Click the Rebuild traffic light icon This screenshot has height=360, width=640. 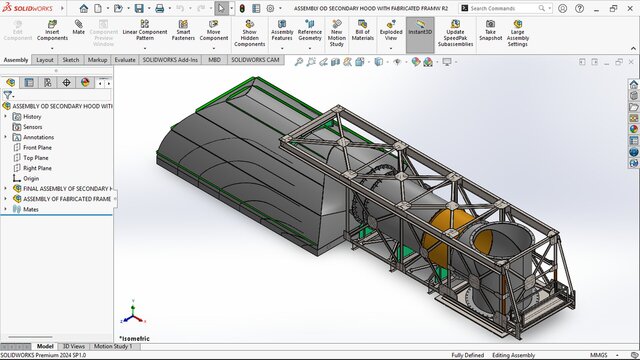[x=242, y=8]
